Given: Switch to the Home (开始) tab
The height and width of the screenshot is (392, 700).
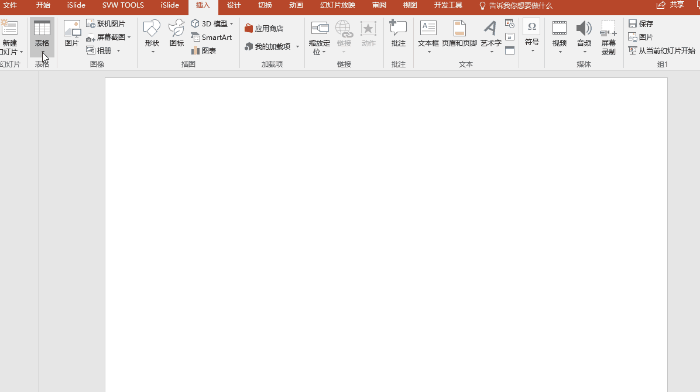Looking at the screenshot, I should tap(43, 5).
